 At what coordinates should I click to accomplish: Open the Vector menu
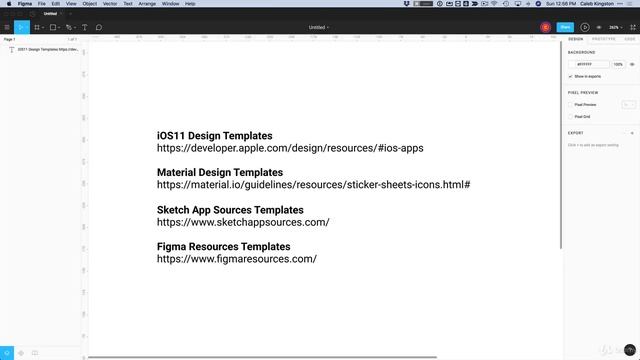click(110, 4)
